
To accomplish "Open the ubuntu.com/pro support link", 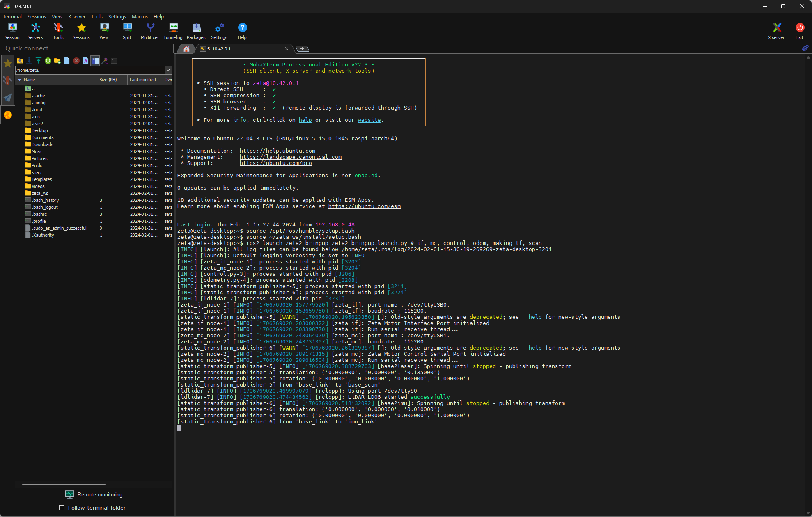I will click(x=276, y=163).
